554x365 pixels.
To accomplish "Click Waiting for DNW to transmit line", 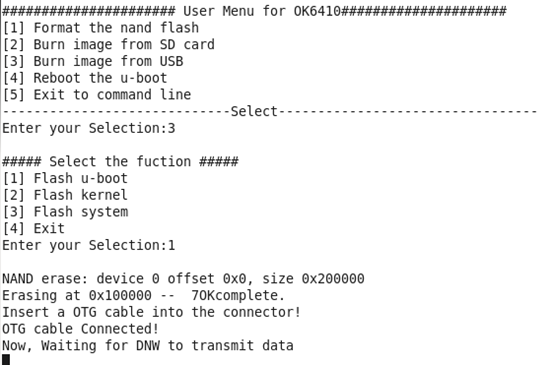I will click(148, 346).
